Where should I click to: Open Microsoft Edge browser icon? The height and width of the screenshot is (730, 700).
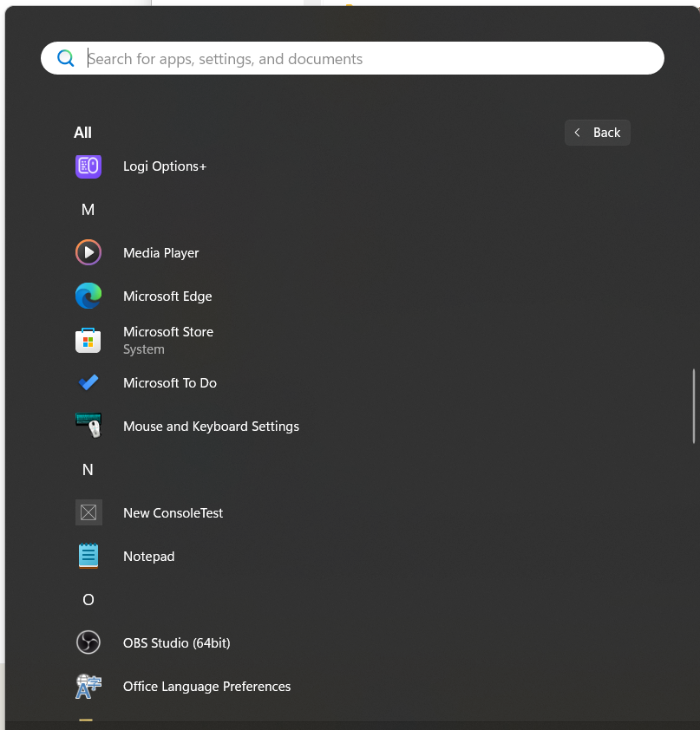[x=88, y=296]
